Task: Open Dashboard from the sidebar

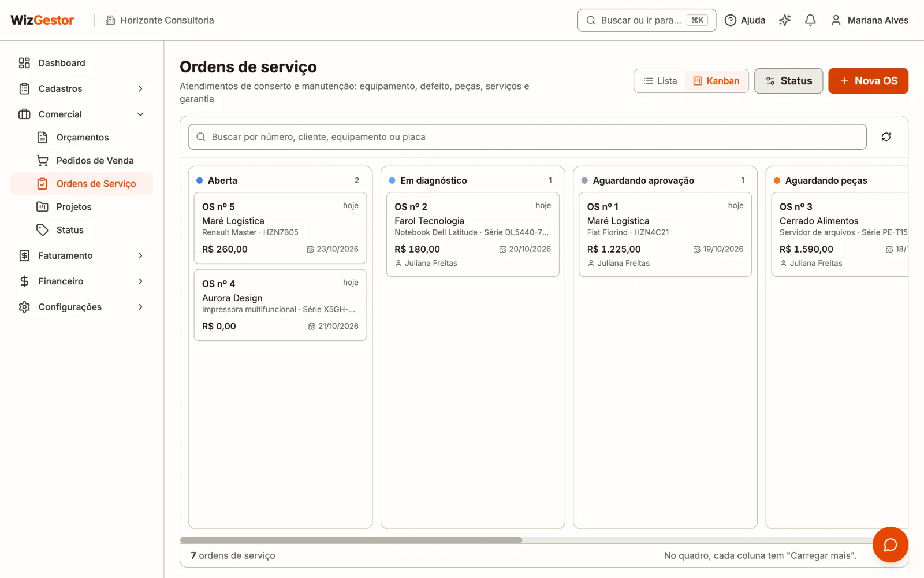Action: [x=81, y=63]
